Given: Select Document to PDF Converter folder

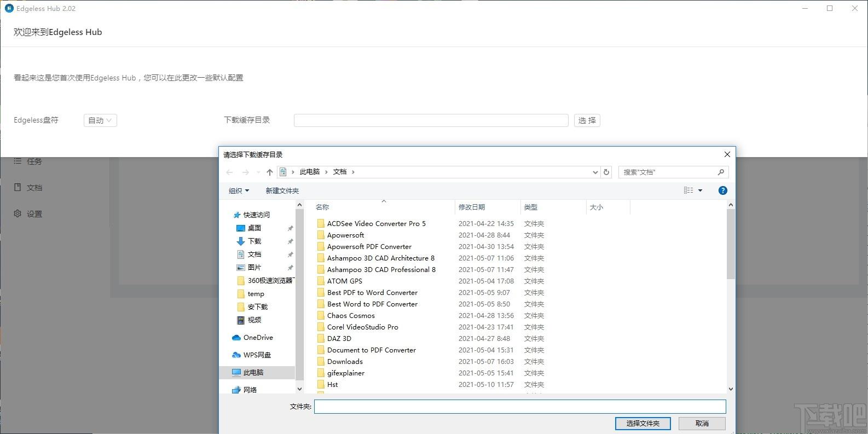Looking at the screenshot, I should pyautogui.click(x=372, y=350).
